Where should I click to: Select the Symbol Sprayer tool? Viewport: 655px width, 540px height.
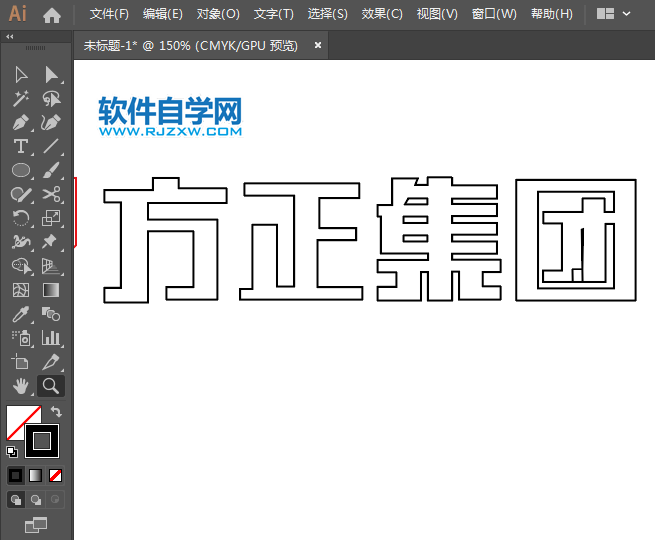tap(21, 338)
